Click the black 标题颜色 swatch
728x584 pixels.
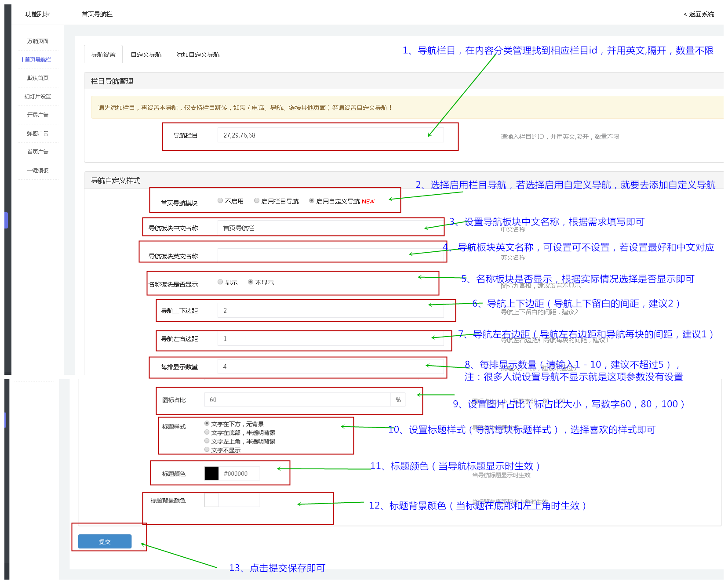[x=211, y=473]
